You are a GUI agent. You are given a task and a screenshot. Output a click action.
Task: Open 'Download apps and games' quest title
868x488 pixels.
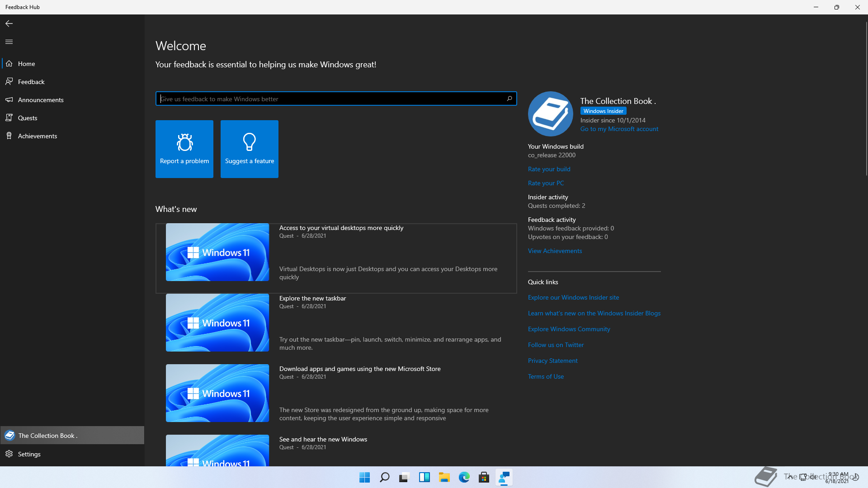click(x=360, y=369)
